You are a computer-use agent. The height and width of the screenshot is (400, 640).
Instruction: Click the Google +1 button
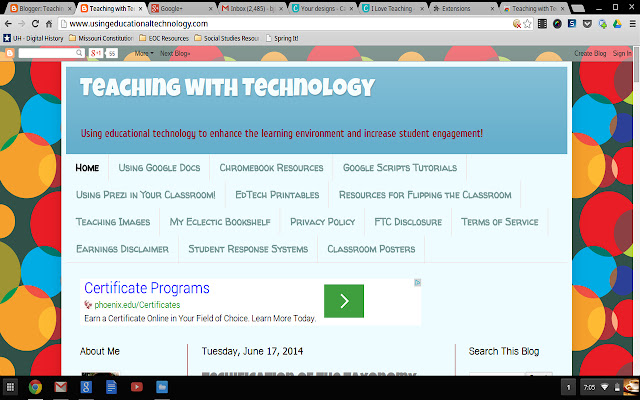(x=96, y=53)
